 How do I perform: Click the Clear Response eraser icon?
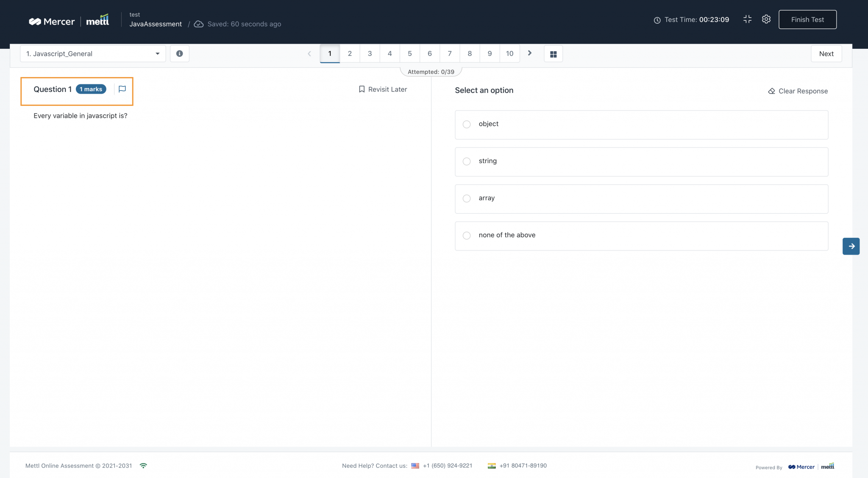tap(771, 91)
